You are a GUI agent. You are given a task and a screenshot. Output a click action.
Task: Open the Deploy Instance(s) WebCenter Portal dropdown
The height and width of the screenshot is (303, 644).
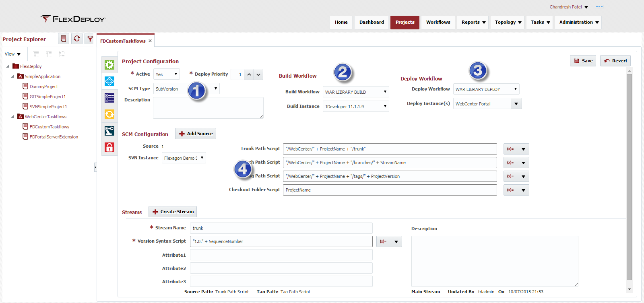tap(516, 103)
